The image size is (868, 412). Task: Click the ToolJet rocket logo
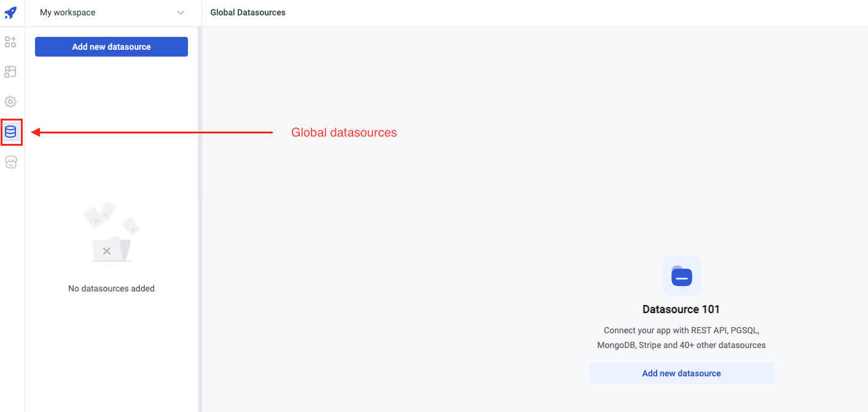[10, 13]
